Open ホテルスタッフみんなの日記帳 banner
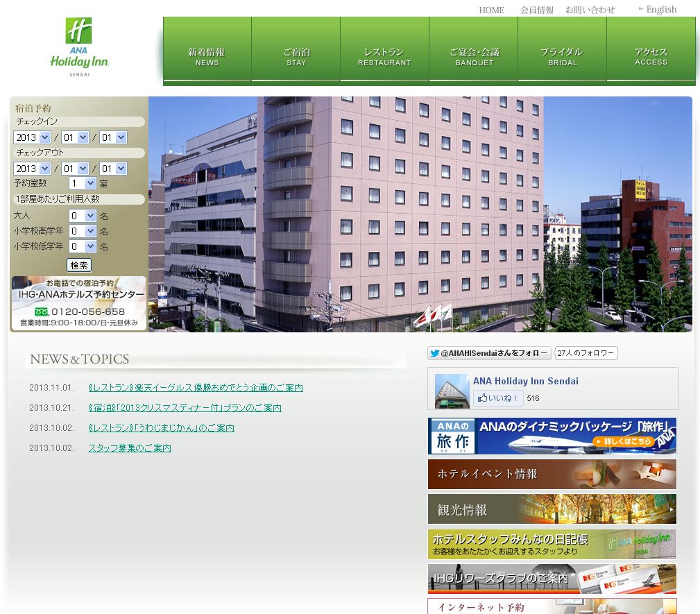 point(552,545)
